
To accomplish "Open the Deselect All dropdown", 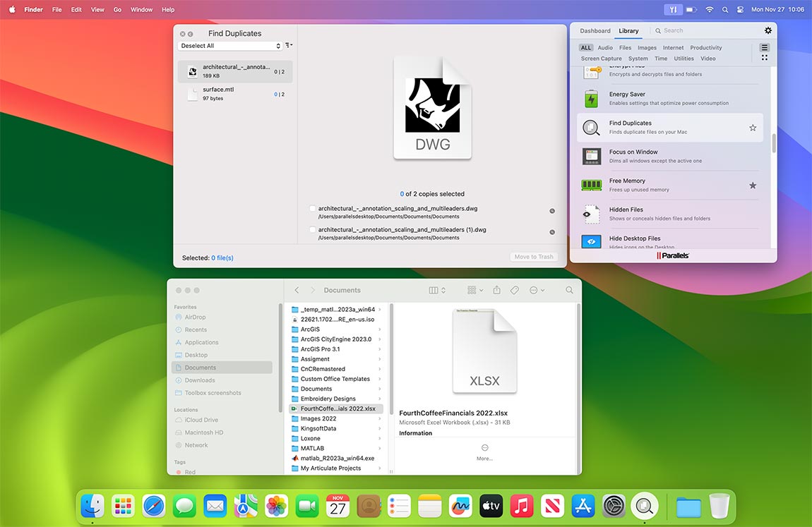I will pyautogui.click(x=227, y=45).
